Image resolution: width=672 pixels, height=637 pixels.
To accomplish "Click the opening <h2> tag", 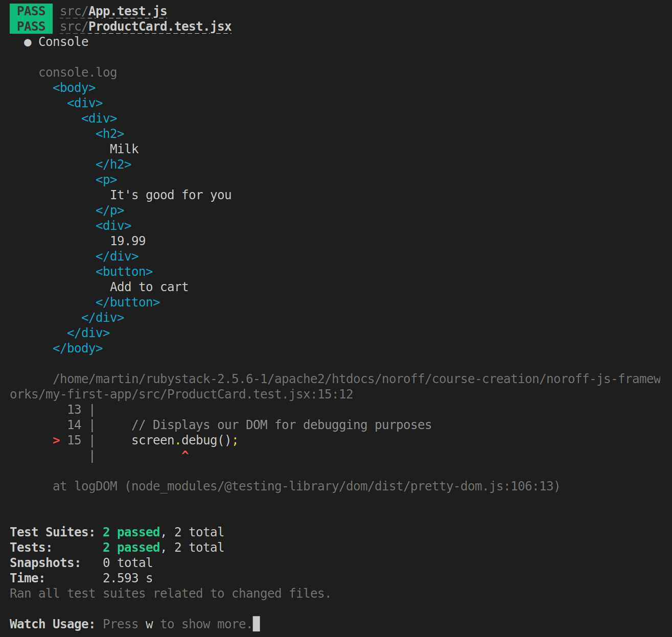I will tap(110, 134).
